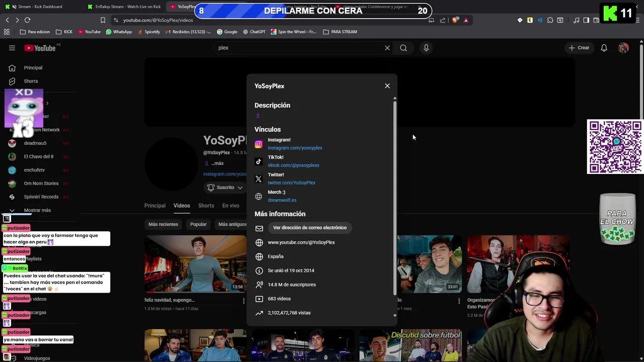This screenshot has height=362, width=644.
Task: Open the account avatar menu
Action: 623,48
